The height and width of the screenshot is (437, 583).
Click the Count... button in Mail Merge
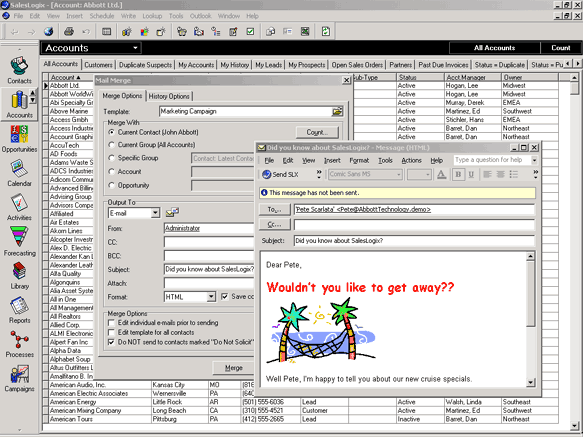click(x=317, y=132)
